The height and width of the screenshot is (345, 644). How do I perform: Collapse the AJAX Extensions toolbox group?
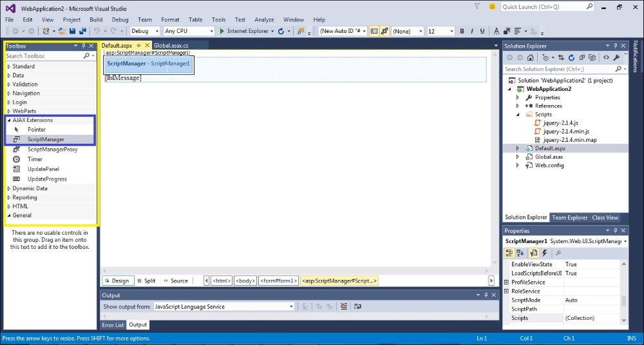click(x=9, y=120)
